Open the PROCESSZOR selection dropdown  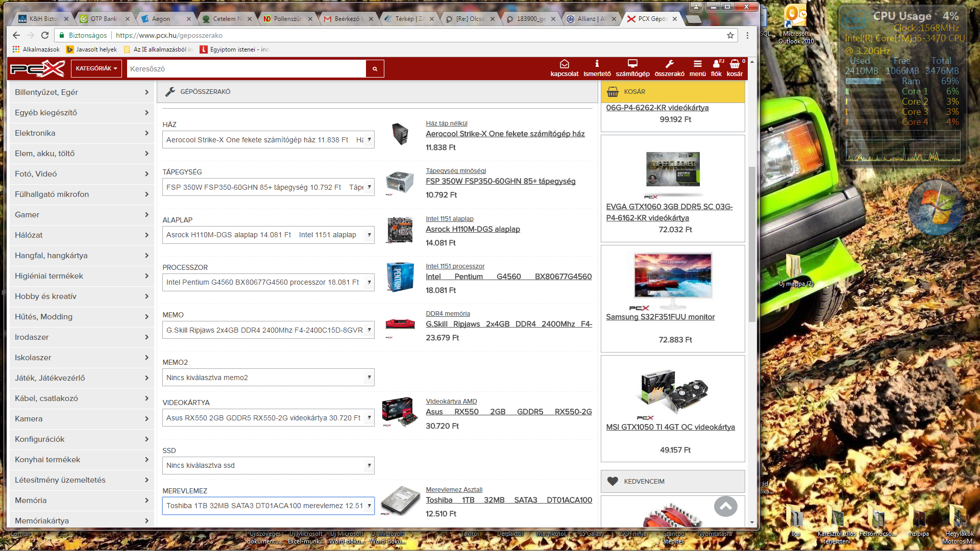point(268,282)
